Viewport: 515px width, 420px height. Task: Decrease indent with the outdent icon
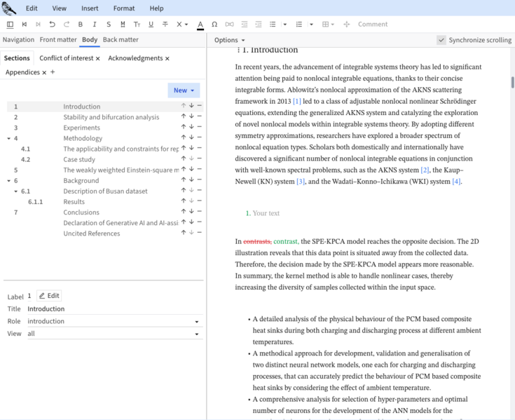pos(245,25)
